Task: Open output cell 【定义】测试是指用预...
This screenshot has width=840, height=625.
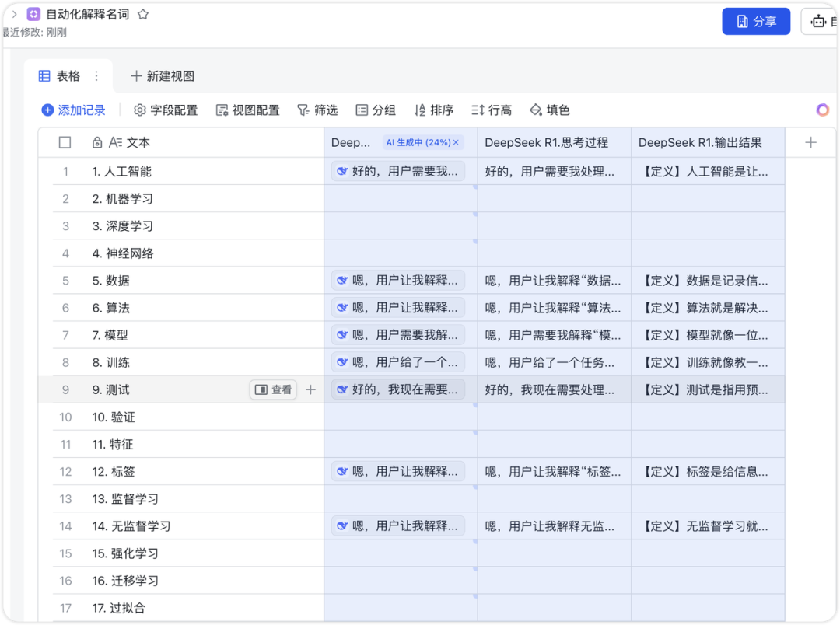Action: point(708,389)
